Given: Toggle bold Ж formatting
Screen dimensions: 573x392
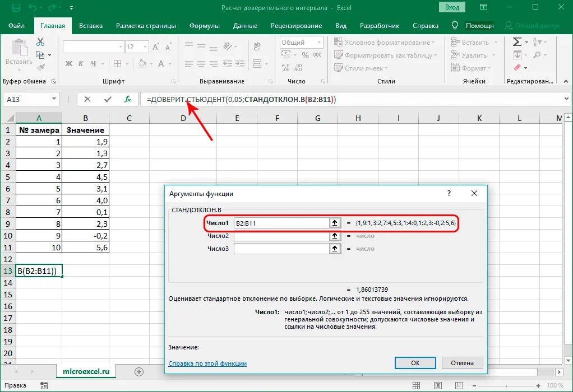Looking at the screenshot, I should [69, 64].
